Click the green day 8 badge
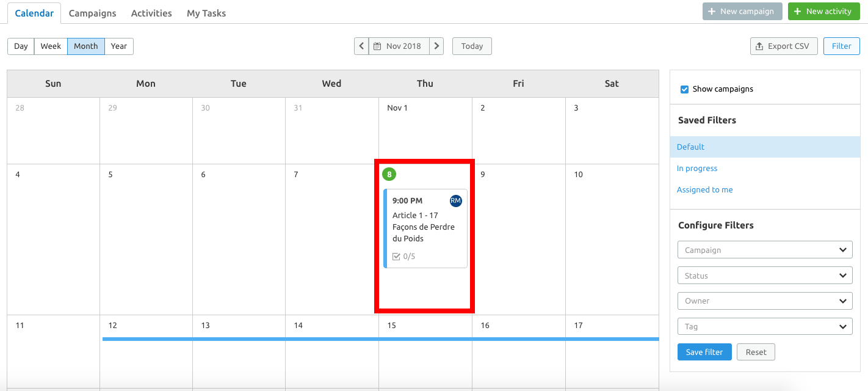Image resolution: width=868 pixels, height=391 pixels. point(389,175)
